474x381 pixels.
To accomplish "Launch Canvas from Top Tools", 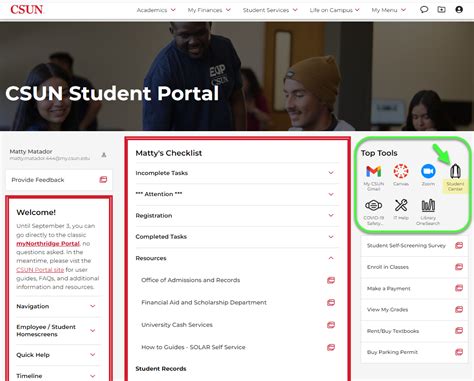I will coord(401,175).
